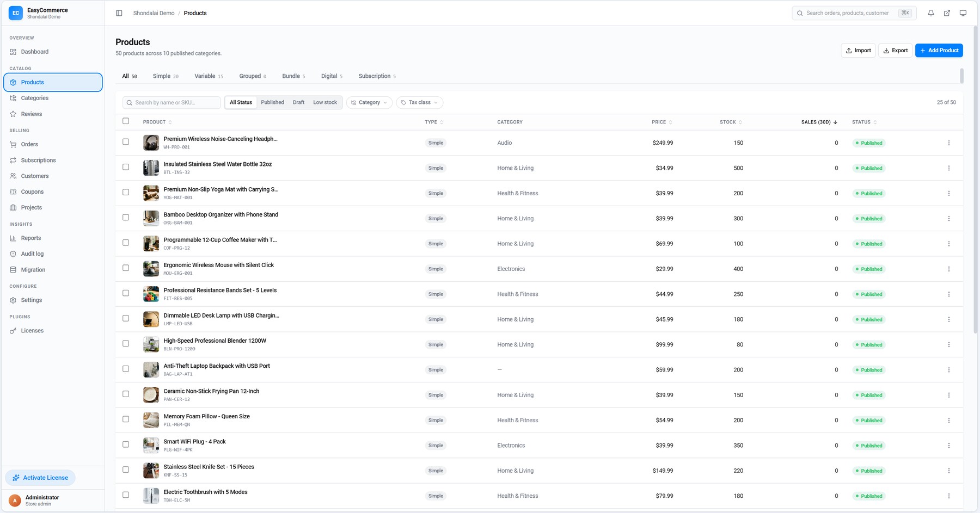Tick the High-Speed Professional Blender checkbox
This screenshot has width=980, height=513.
point(126,344)
